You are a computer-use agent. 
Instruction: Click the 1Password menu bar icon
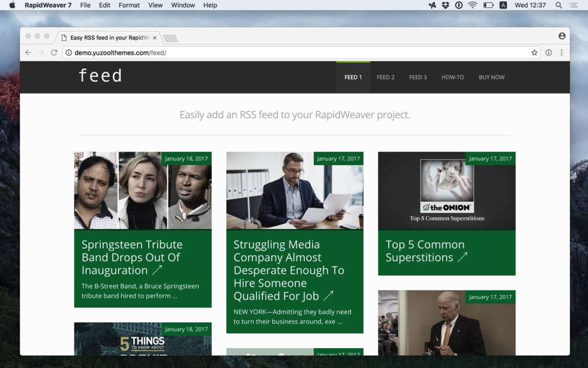pyautogui.click(x=458, y=5)
